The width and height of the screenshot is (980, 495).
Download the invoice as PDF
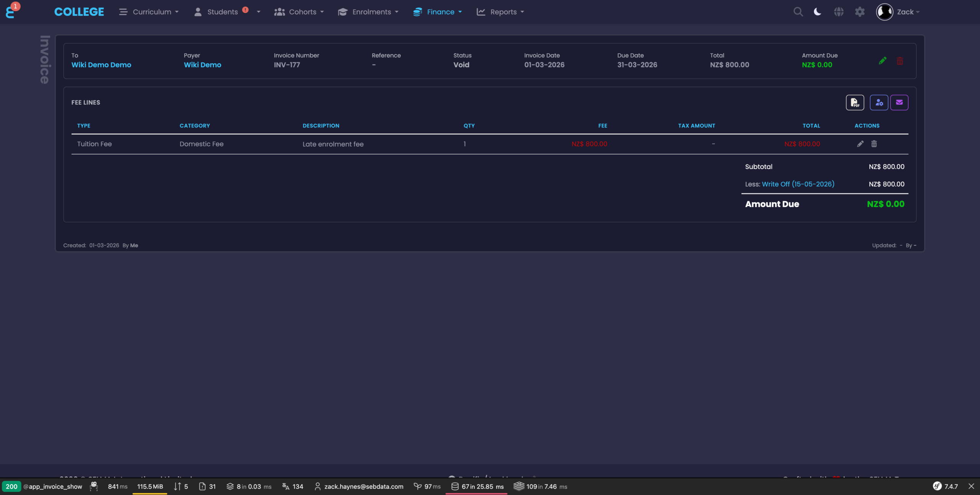(854, 103)
